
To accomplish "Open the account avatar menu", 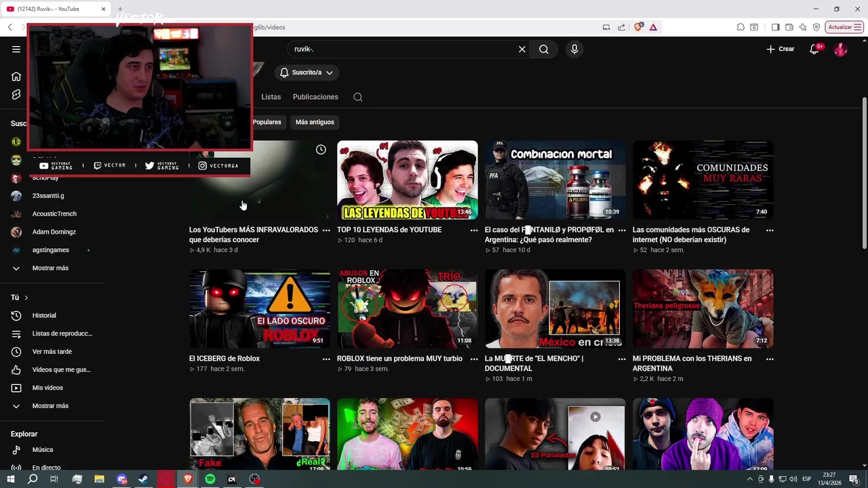I will [x=840, y=49].
